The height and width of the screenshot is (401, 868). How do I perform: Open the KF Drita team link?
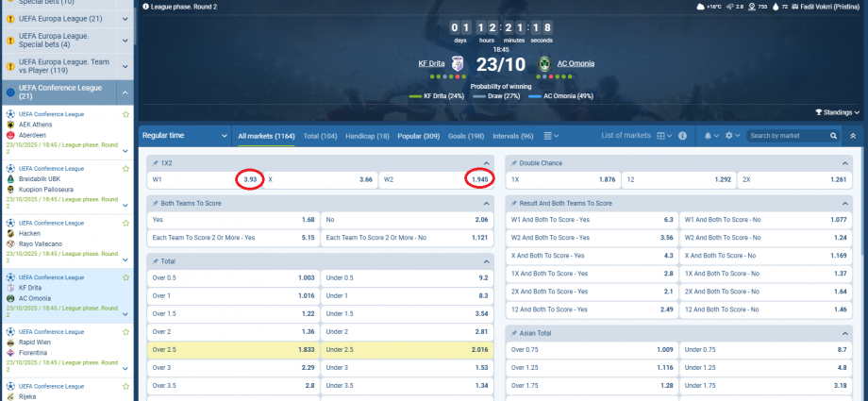431,63
